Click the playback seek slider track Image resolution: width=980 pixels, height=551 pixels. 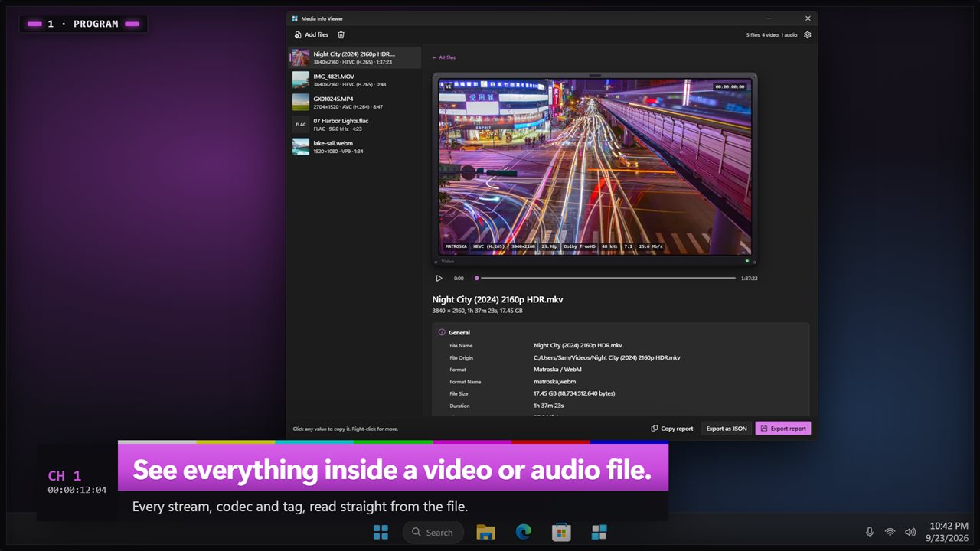[605, 279]
